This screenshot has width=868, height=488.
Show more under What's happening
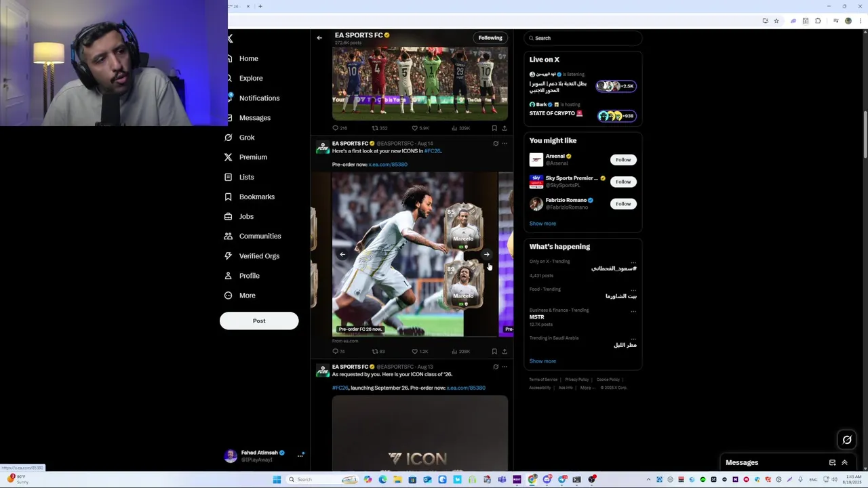pyautogui.click(x=542, y=361)
